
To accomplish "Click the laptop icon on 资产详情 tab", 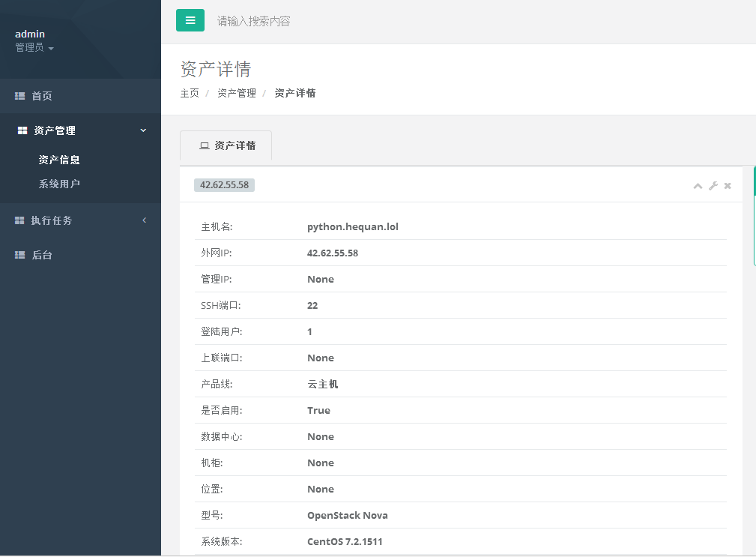I will pyautogui.click(x=205, y=145).
